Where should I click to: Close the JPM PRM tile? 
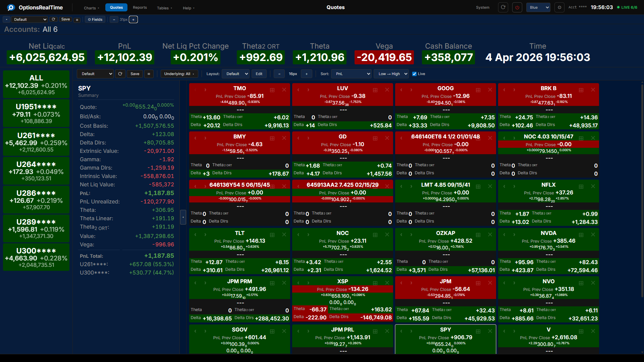(284, 283)
